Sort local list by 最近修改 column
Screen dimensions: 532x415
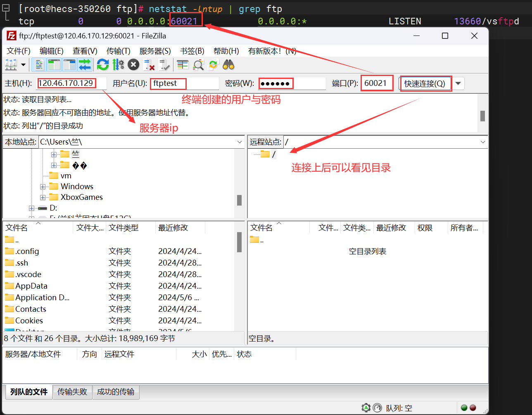180,228
